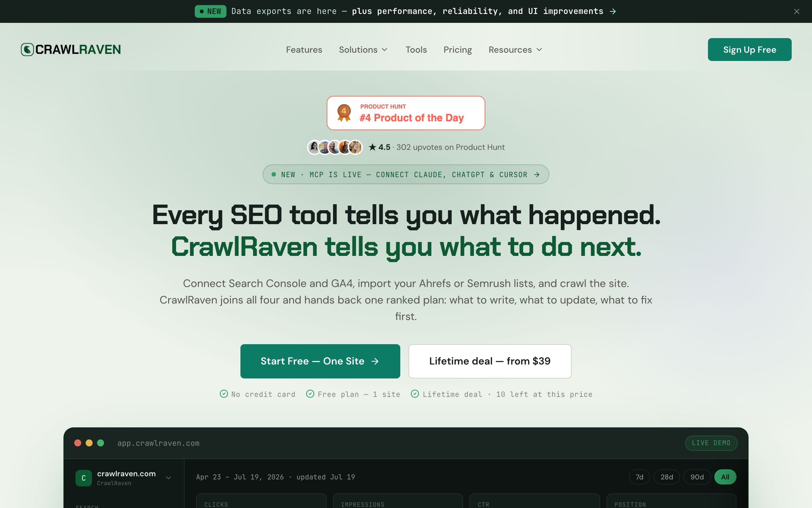This screenshot has height=508, width=812.
Task: Click the CLICKS metric card
Action: pos(261,501)
